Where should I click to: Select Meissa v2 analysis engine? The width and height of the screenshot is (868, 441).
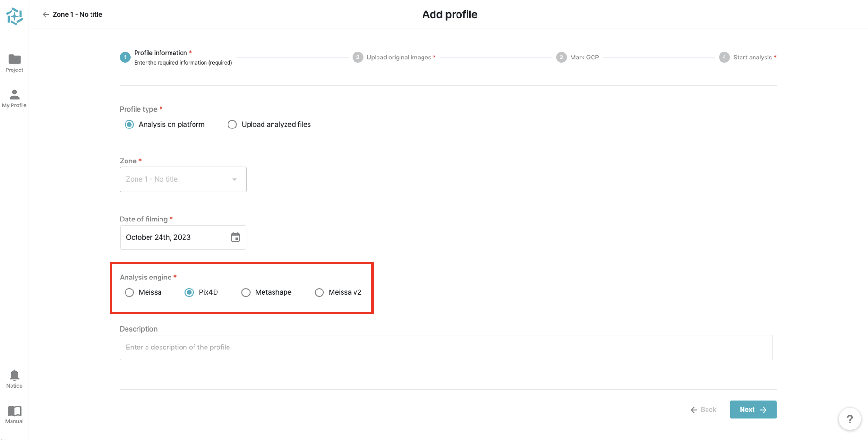coord(319,292)
